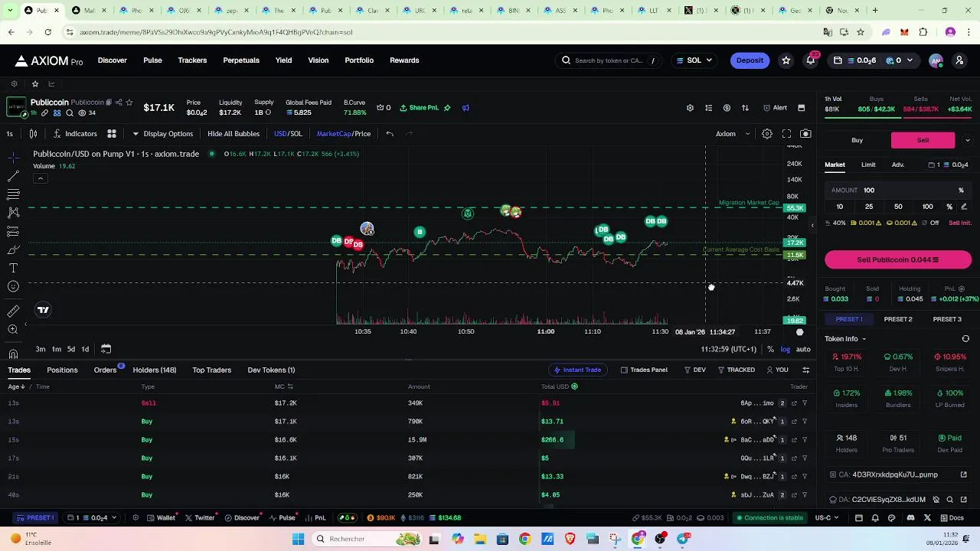The width and height of the screenshot is (980, 551).
Task: Open the bottom bar wallet selector dropdown
Action: (x=93, y=518)
